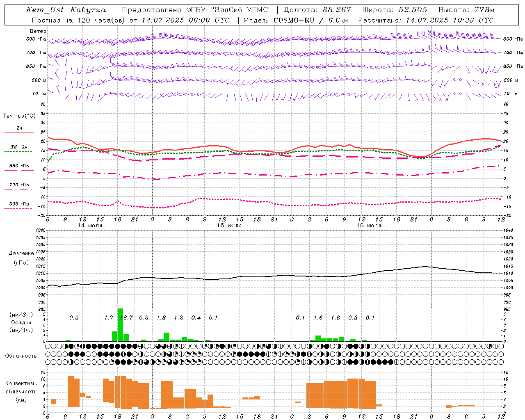Click 850 гПа entry in temperature legend

(x=19, y=168)
